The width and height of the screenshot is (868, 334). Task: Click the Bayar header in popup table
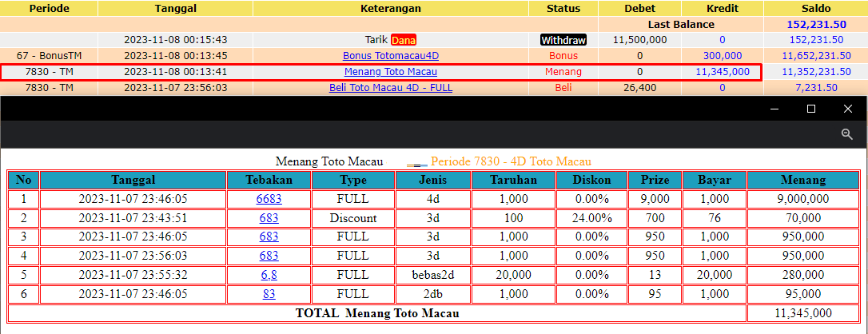(715, 180)
